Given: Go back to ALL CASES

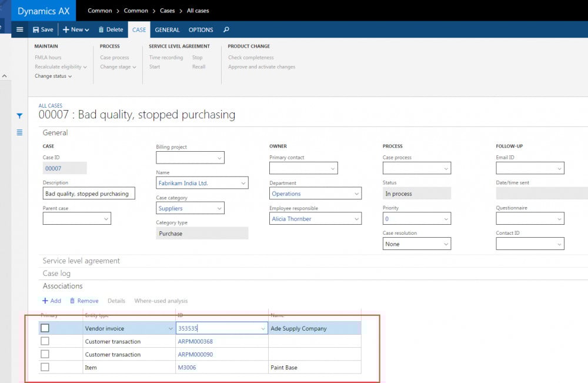Looking at the screenshot, I should coord(50,106).
